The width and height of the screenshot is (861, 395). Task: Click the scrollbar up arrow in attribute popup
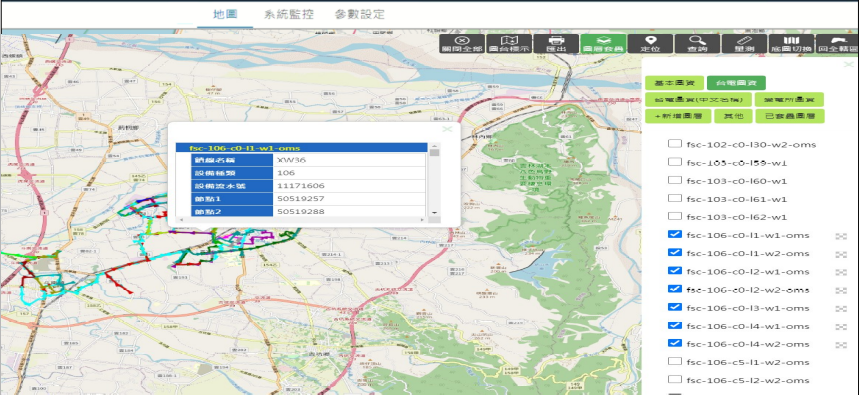[x=434, y=146]
